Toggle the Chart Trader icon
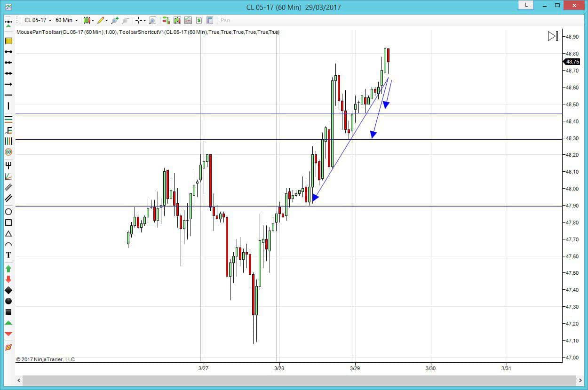Image resolution: width=588 pixels, height=390 pixels. point(166,20)
